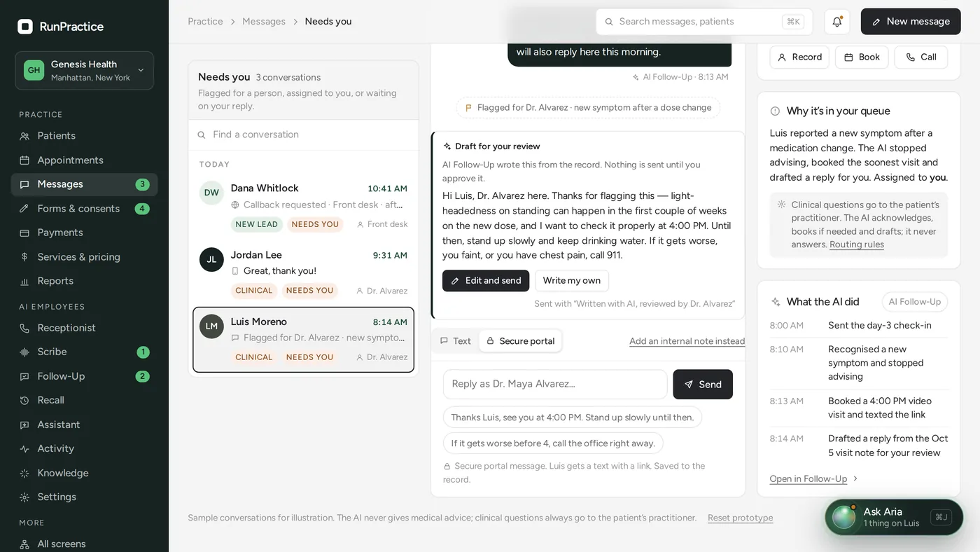
Task: Switch to the Secure portal tab
Action: (520, 341)
